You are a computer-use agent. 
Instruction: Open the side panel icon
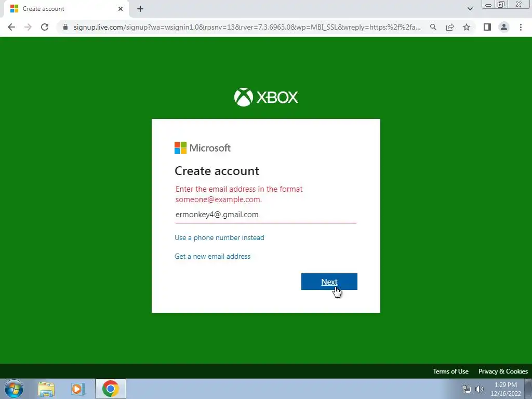[x=487, y=27]
